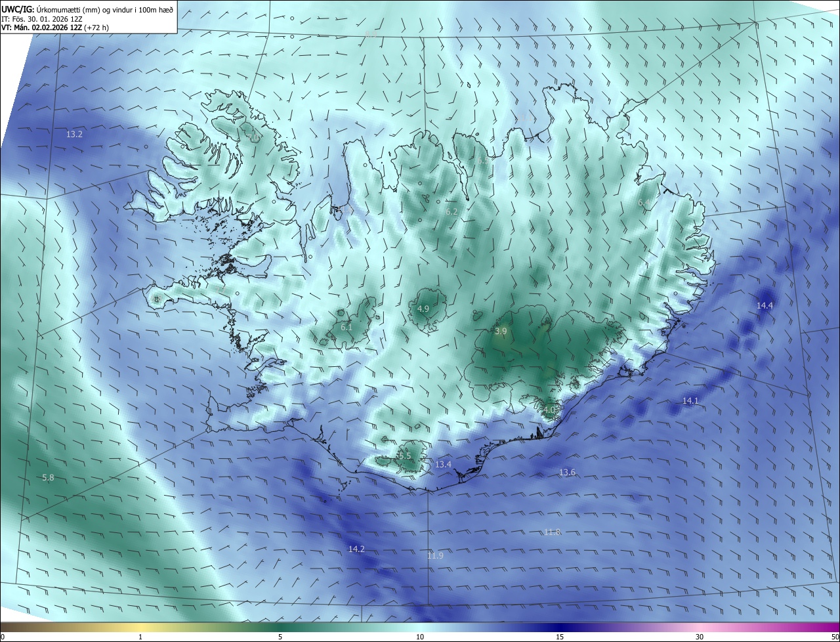Click the 50 tick on the color scale
The image size is (840, 642).
[x=835, y=637]
